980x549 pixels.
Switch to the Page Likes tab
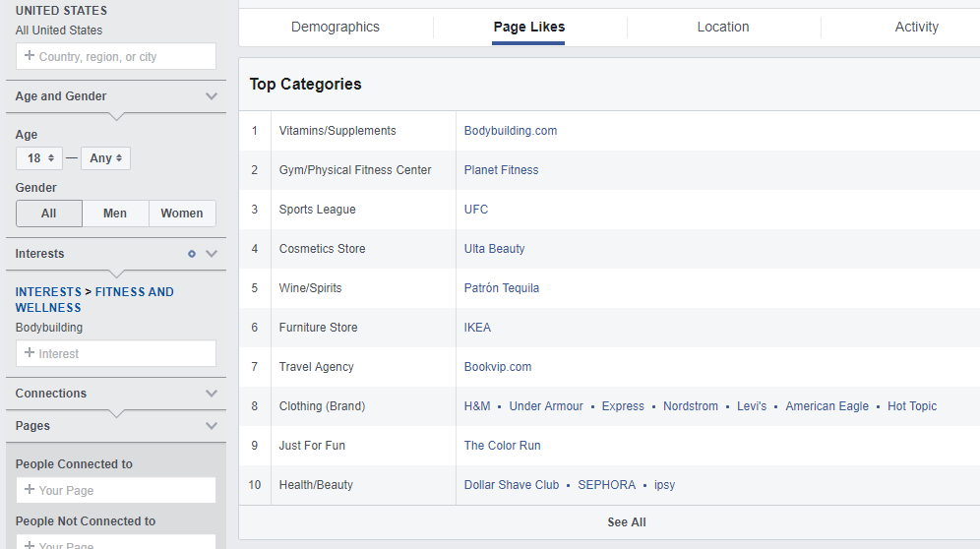528,27
